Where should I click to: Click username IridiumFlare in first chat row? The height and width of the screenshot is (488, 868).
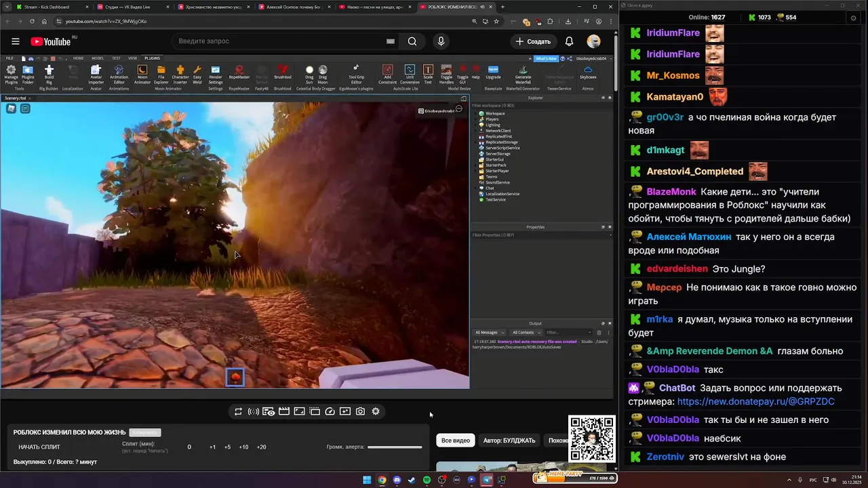point(673,33)
